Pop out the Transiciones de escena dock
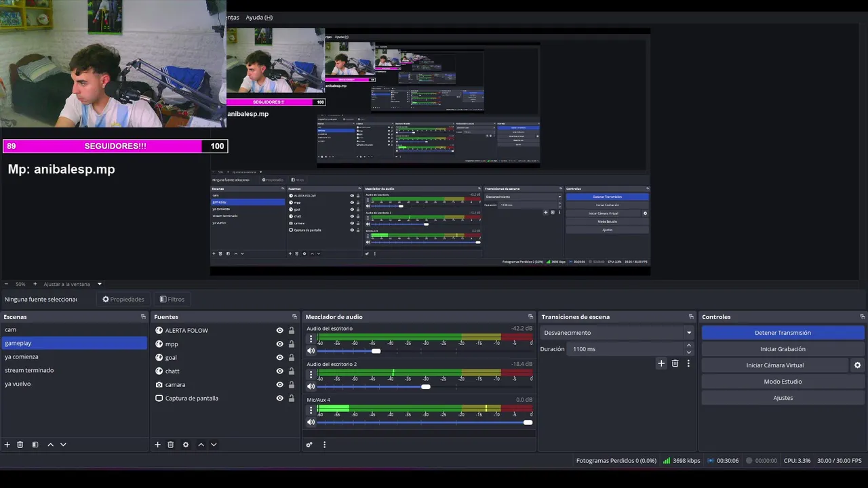 (x=691, y=317)
